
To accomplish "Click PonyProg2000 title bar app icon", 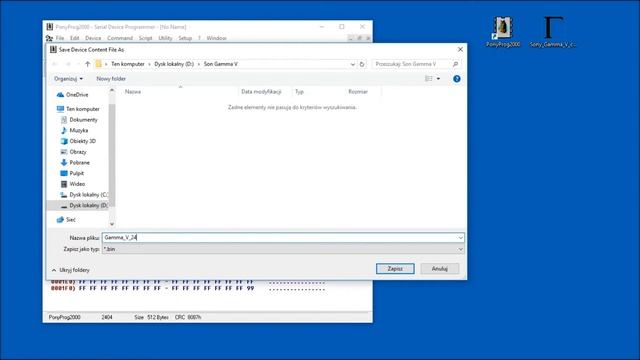I will tap(50, 27).
